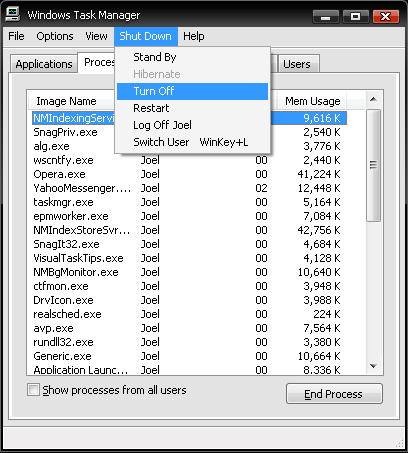Image resolution: width=408 pixels, height=453 pixels.
Task: Enable Show processes from all users
Action: coord(33,390)
